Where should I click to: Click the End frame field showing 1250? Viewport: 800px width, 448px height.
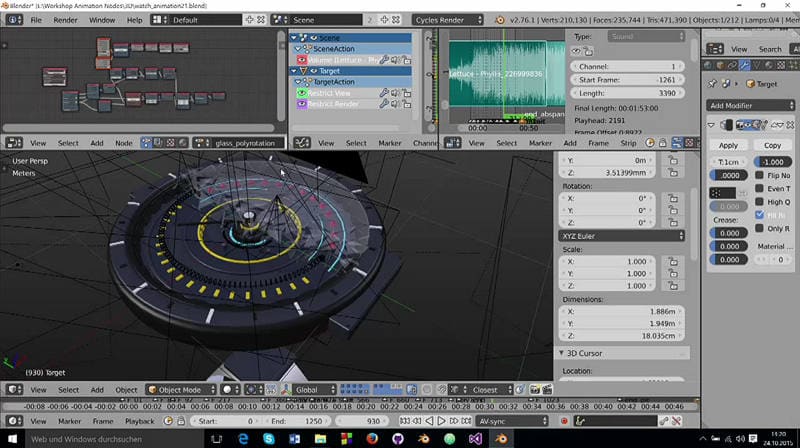tap(299, 421)
